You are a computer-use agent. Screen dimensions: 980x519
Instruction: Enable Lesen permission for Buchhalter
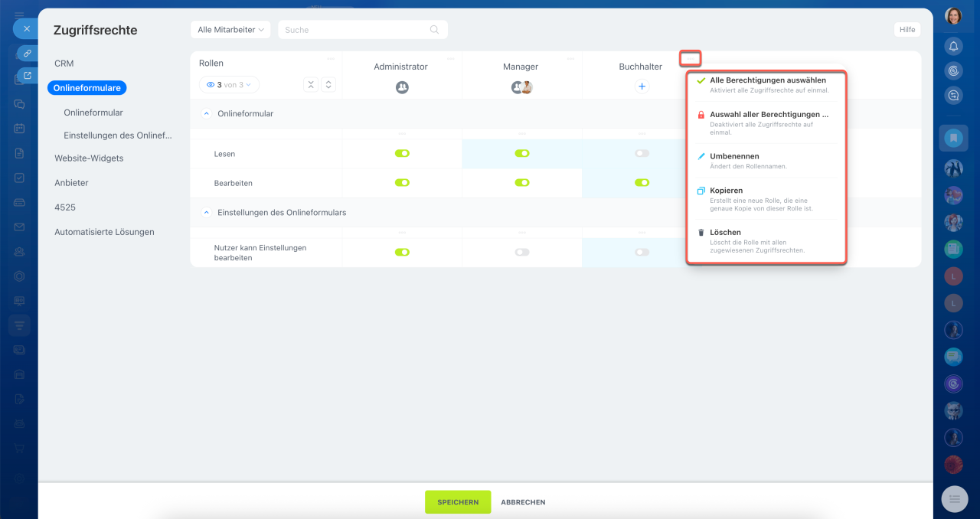click(642, 153)
